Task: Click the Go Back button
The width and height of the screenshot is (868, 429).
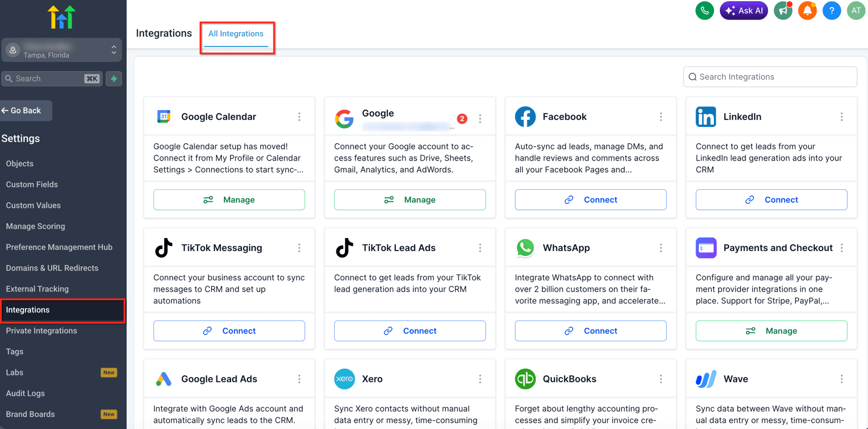Action: pyautogui.click(x=26, y=111)
